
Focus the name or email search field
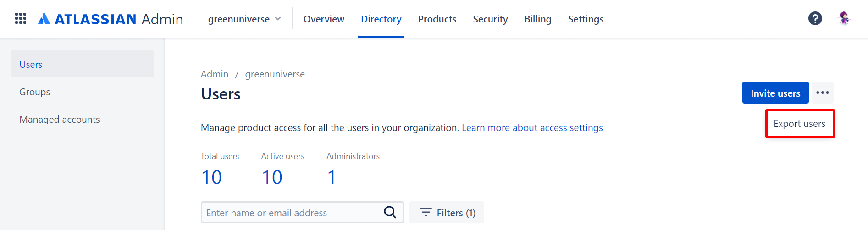(302, 212)
